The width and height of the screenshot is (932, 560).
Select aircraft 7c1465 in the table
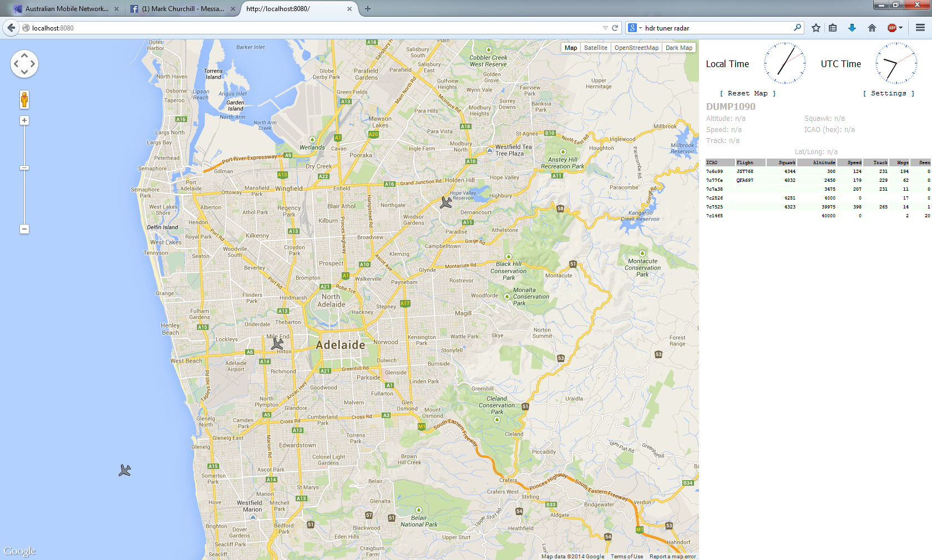coord(818,216)
